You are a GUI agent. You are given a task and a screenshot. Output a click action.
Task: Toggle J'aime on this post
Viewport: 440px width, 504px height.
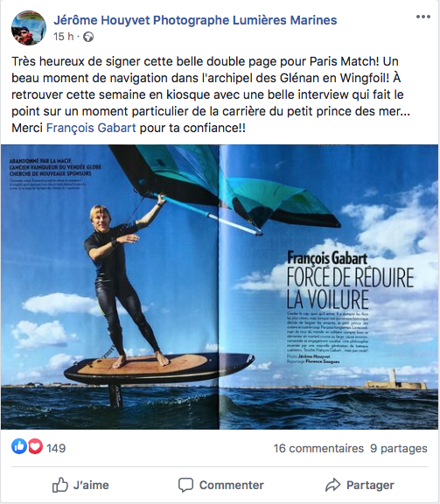(80, 485)
